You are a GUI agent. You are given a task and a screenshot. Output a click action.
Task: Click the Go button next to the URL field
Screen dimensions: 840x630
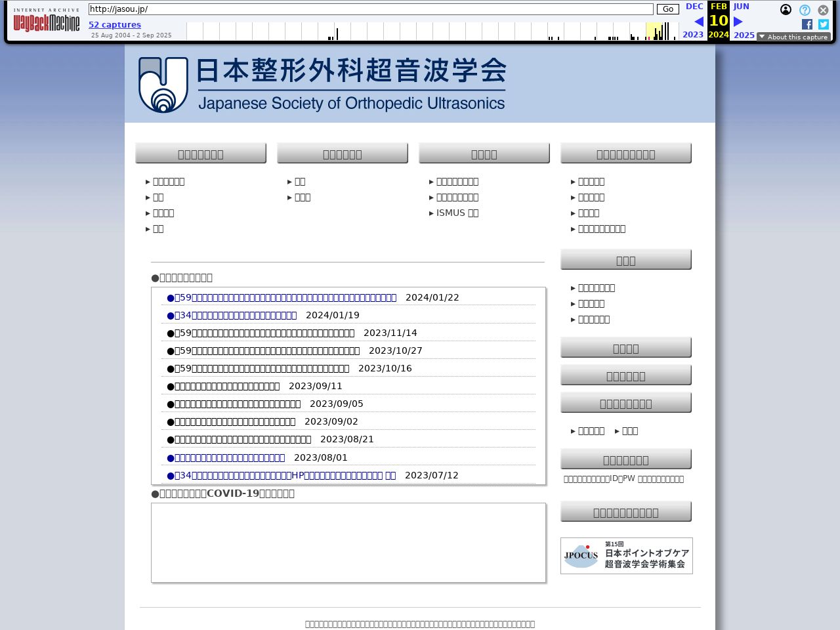pyautogui.click(x=667, y=9)
